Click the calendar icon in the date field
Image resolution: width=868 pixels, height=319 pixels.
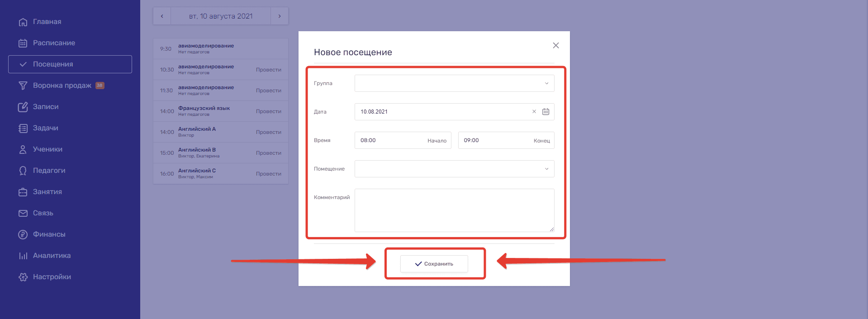[545, 112]
